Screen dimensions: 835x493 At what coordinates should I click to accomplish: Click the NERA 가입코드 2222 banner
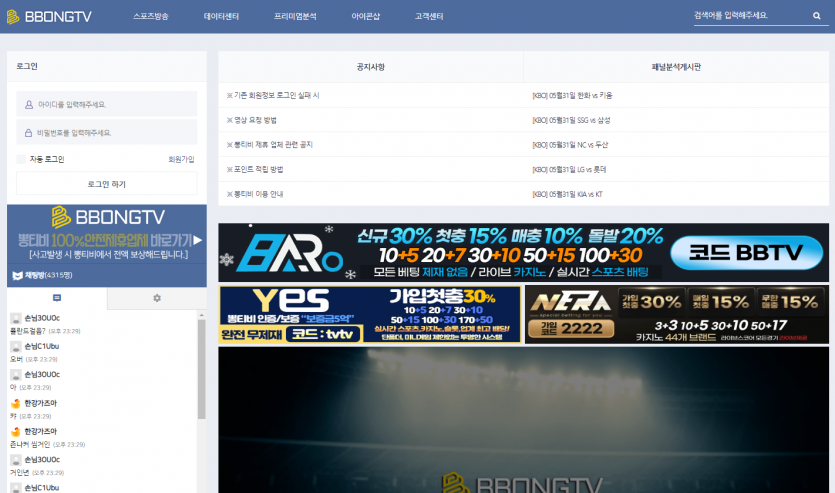pos(677,315)
